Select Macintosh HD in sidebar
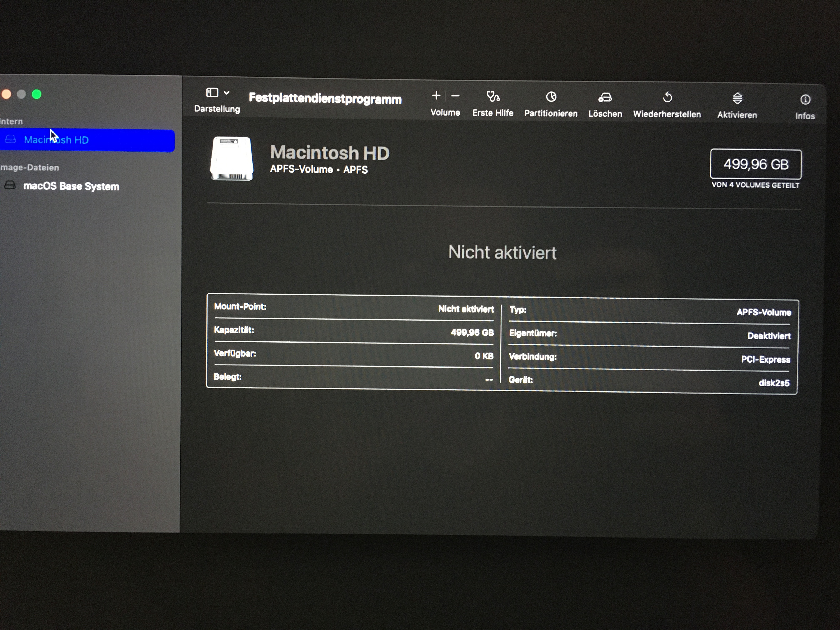The width and height of the screenshot is (840, 630). click(x=56, y=140)
